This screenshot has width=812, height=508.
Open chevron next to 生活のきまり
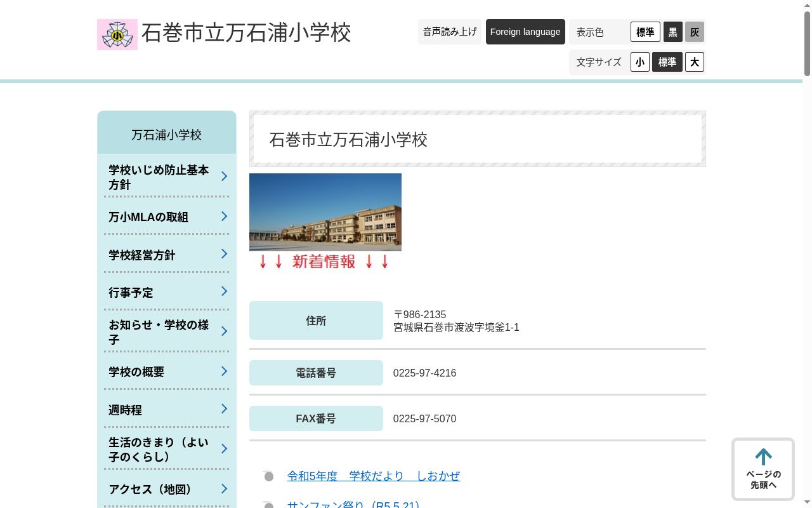pyautogui.click(x=224, y=448)
